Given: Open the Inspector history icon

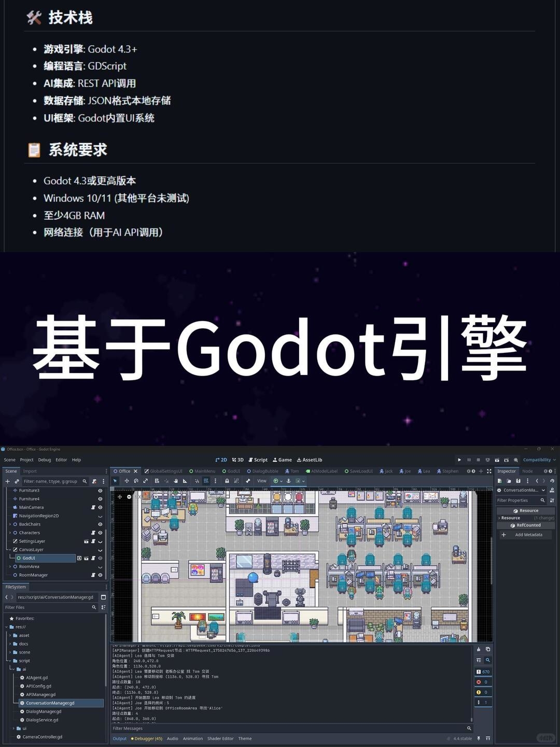Looking at the screenshot, I should (x=552, y=481).
